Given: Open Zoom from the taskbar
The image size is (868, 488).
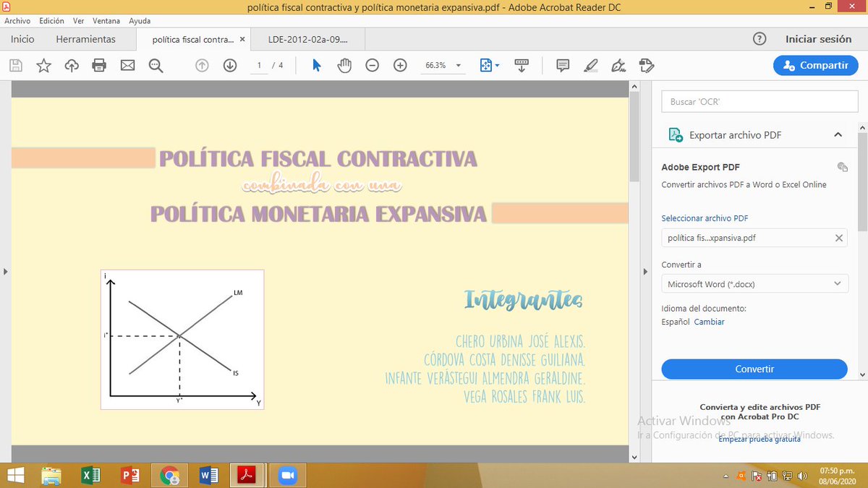Looking at the screenshot, I should pyautogui.click(x=288, y=476).
